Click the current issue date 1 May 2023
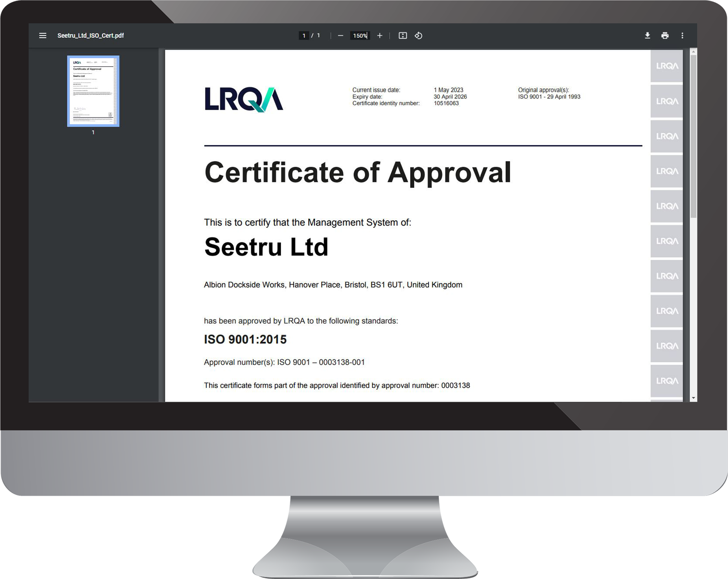This screenshot has width=728, height=579. tap(448, 90)
